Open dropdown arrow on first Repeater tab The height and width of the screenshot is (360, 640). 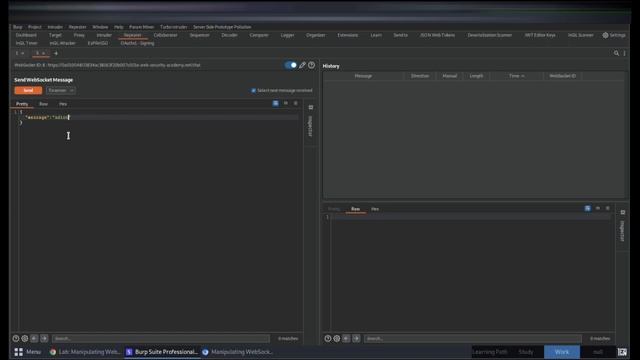[x=22, y=53]
